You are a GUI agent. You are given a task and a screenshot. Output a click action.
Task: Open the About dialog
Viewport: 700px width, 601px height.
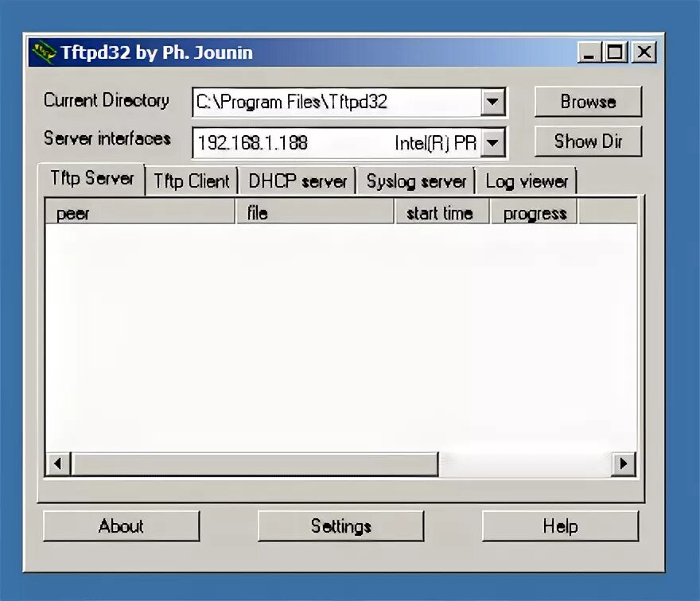point(122,526)
